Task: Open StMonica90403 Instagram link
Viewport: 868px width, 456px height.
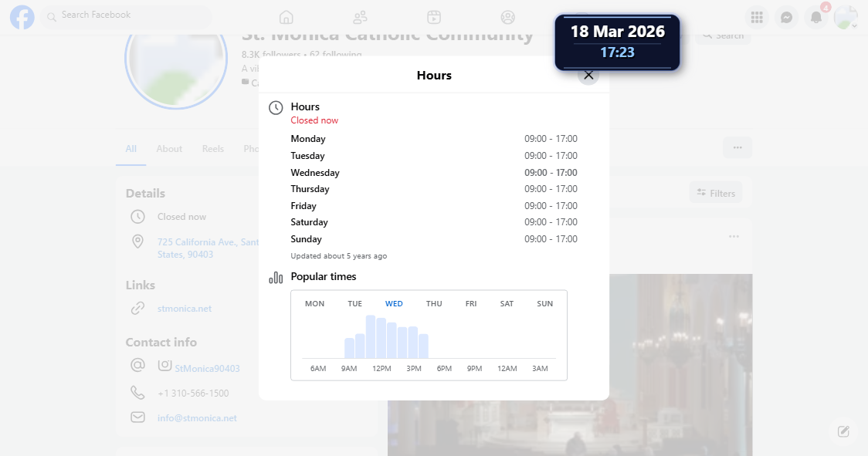Action: pyautogui.click(x=207, y=369)
